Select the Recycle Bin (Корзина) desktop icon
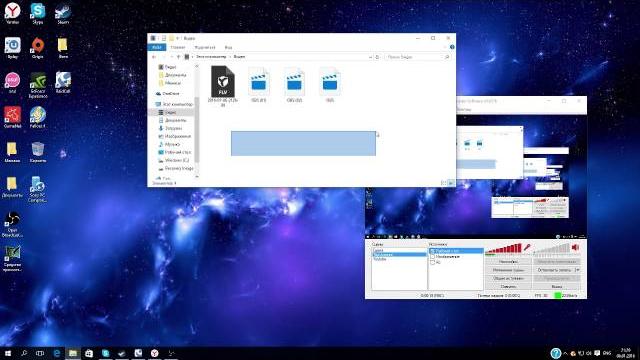Viewport: 640px width, 360px height. (38, 152)
